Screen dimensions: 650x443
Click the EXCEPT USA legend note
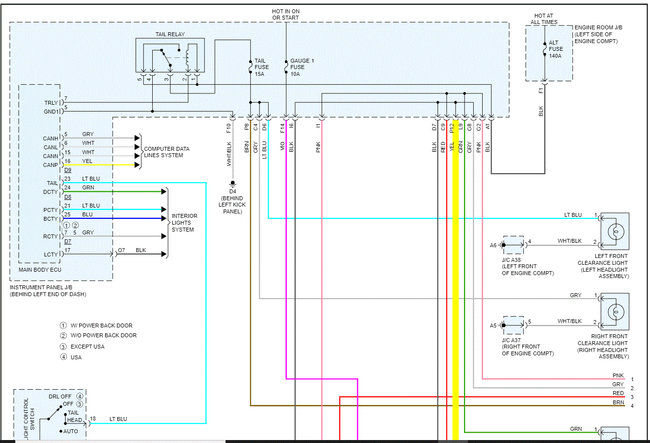coord(82,346)
